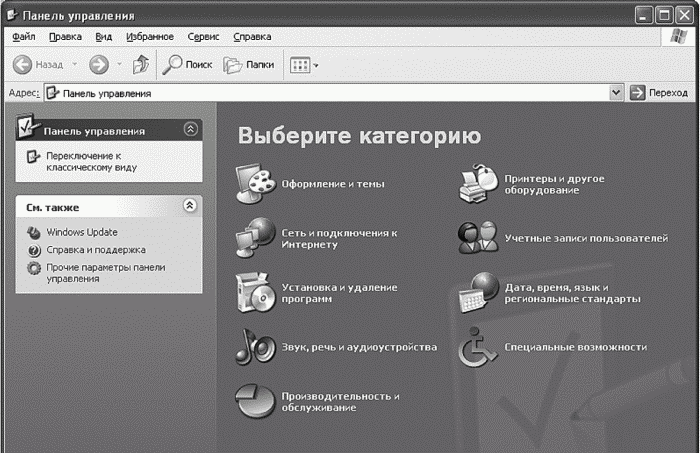Collapse the См. также sidebar section
Image resolution: width=700 pixels, height=453 pixels.
pos(190,205)
